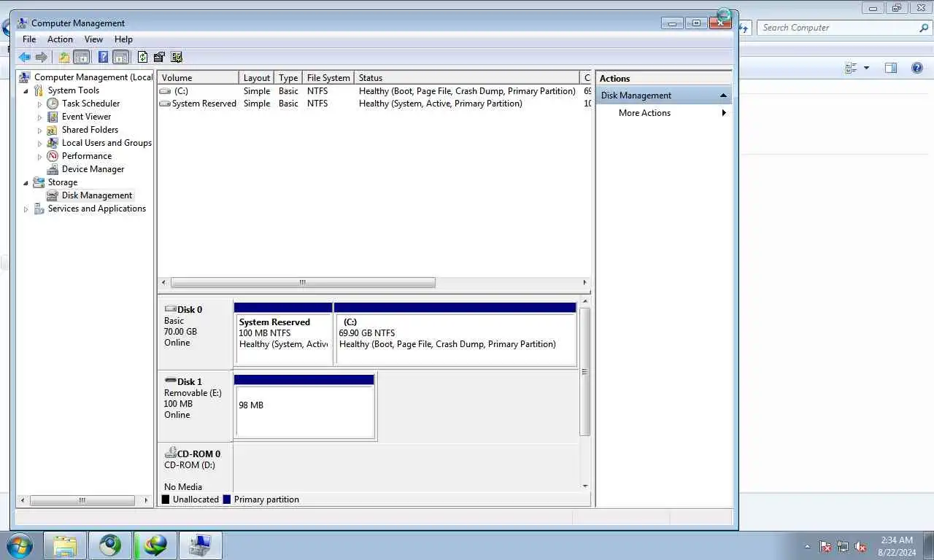The height and width of the screenshot is (560, 934).
Task: Expand the Performance node
Action: (39, 156)
